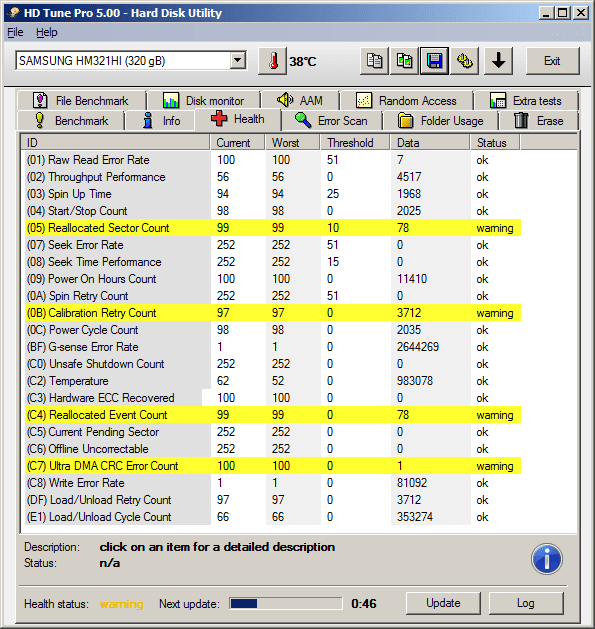Select the (0C) Power Cycle Count row

[x=273, y=330]
